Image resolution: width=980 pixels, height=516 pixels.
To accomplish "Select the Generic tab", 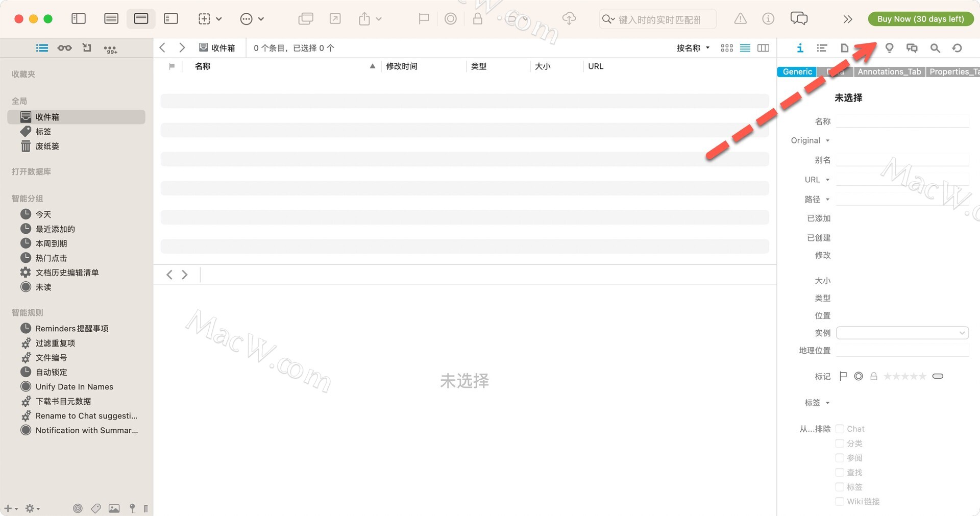I will 797,72.
